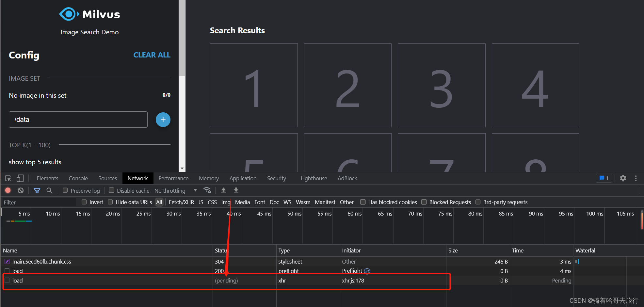Open the Lighthouse tab
Image resolution: width=644 pixels, height=307 pixels.
point(314,178)
